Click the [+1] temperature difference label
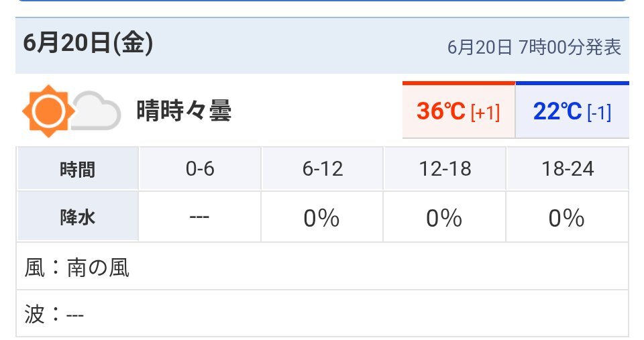Screen dimensions: 644x340 (x=486, y=112)
